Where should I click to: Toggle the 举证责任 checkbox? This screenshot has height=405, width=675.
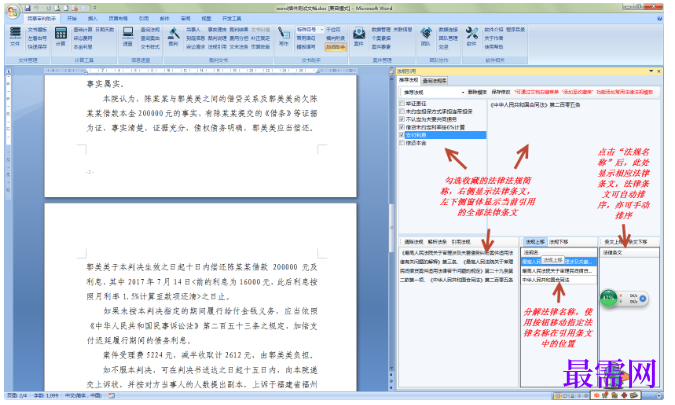(x=402, y=103)
